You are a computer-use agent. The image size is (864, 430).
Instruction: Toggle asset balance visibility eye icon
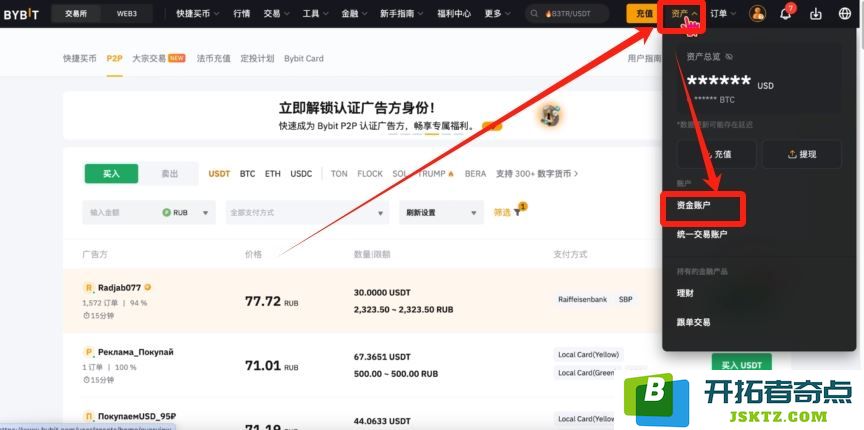[x=729, y=56]
